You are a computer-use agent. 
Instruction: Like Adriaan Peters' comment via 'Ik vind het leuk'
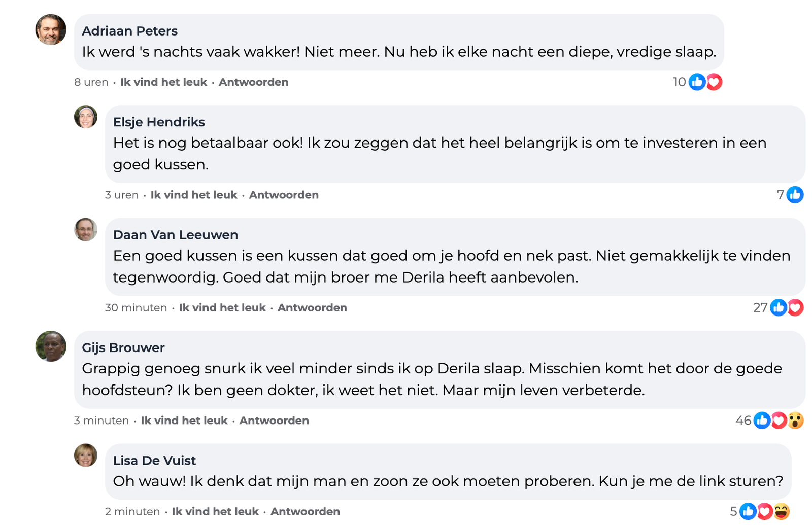tap(163, 82)
